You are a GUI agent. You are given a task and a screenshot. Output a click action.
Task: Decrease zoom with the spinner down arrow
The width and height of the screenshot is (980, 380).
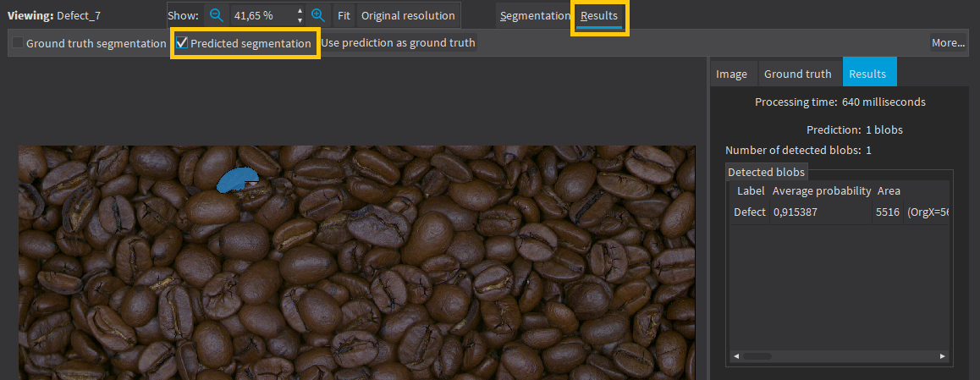(x=300, y=20)
